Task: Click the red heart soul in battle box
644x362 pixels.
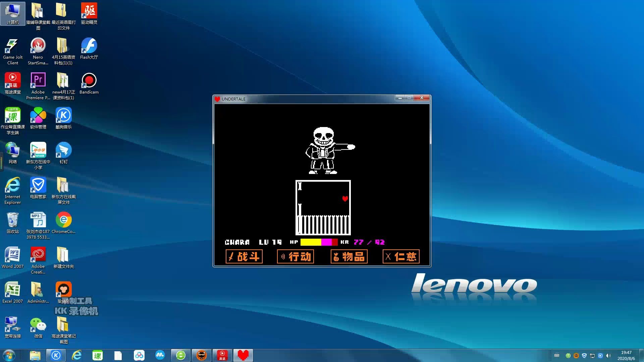Action: click(x=345, y=199)
